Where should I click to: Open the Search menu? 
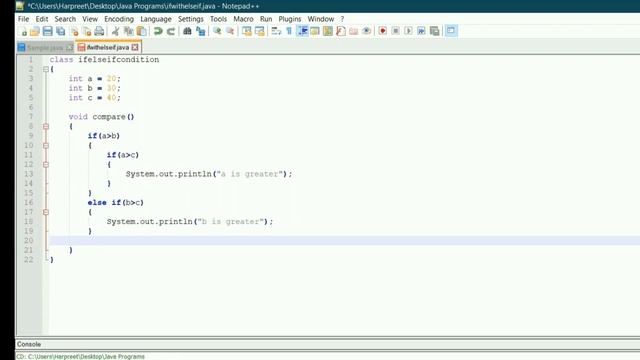(65, 19)
